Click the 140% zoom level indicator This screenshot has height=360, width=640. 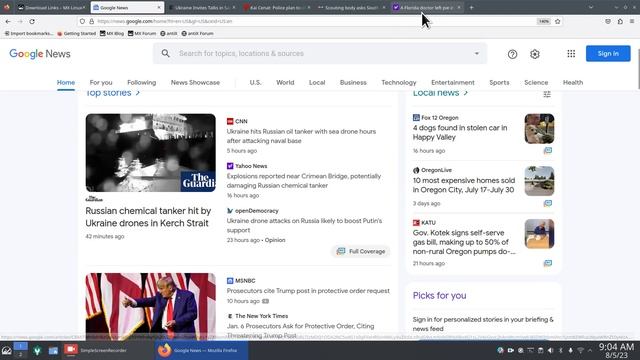pyautogui.click(x=544, y=21)
